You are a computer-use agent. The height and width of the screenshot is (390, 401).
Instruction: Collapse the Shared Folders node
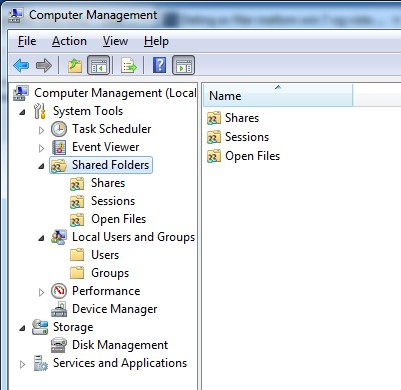(x=41, y=166)
